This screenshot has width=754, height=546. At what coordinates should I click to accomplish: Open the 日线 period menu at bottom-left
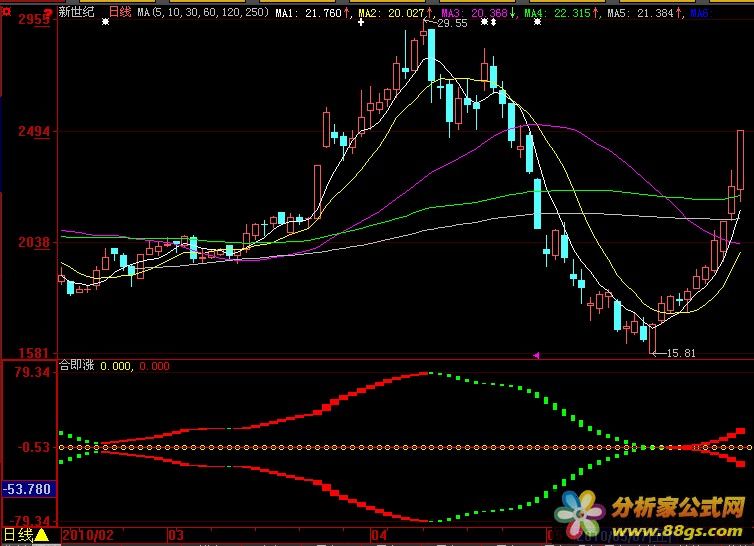(18, 534)
